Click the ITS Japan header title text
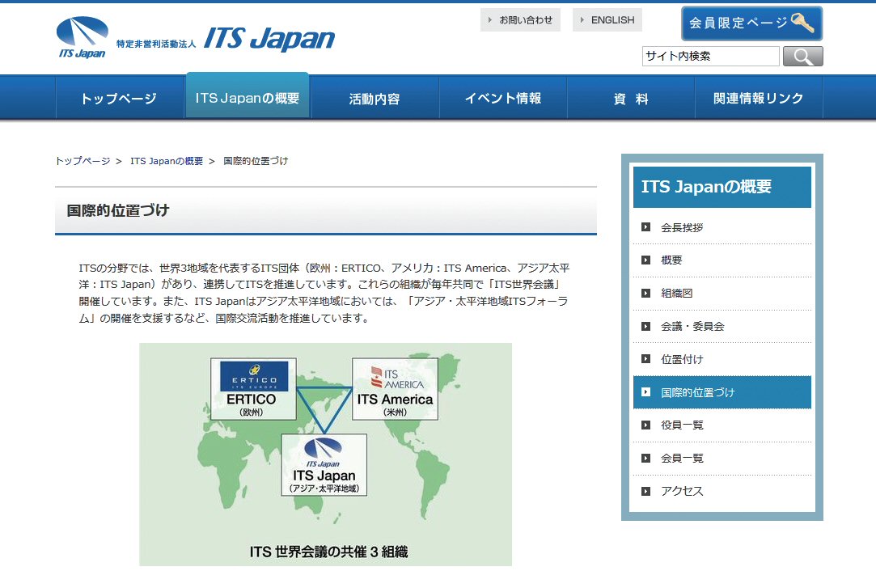876x588 pixels. coord(269,39)
